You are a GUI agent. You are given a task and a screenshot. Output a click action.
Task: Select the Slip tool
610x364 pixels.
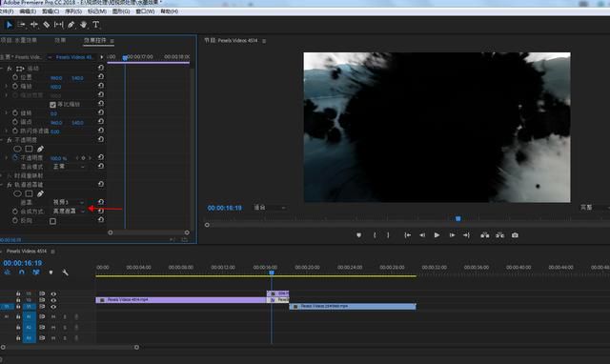[59, 25]
